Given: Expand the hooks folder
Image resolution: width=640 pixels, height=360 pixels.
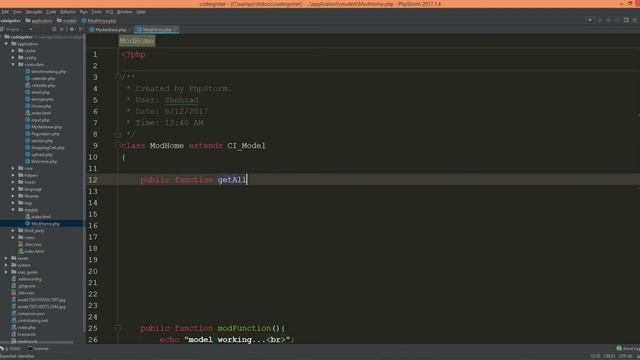Looking at the screenshot, I should click(x=13, y=182).
